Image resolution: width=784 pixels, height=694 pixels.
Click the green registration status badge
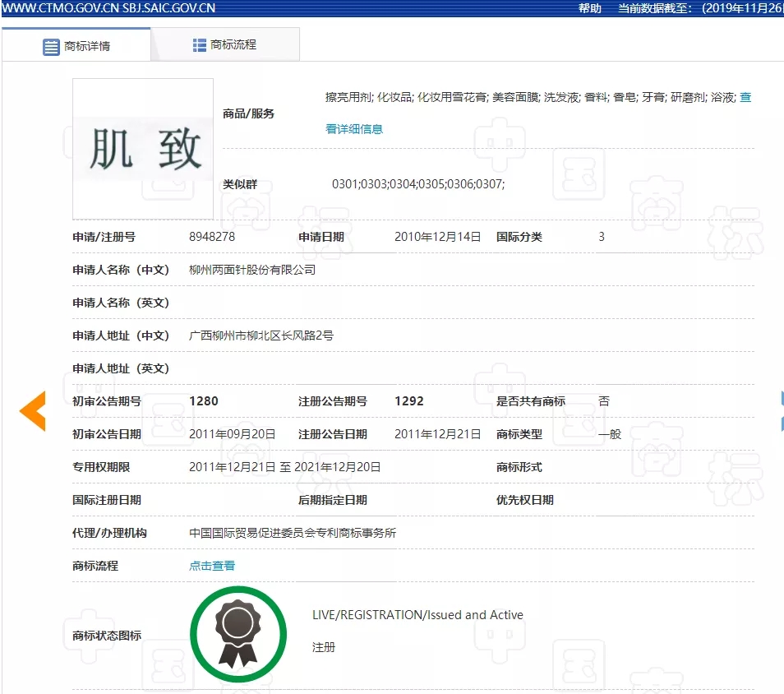pyautogui.click(x=238, y=634)
